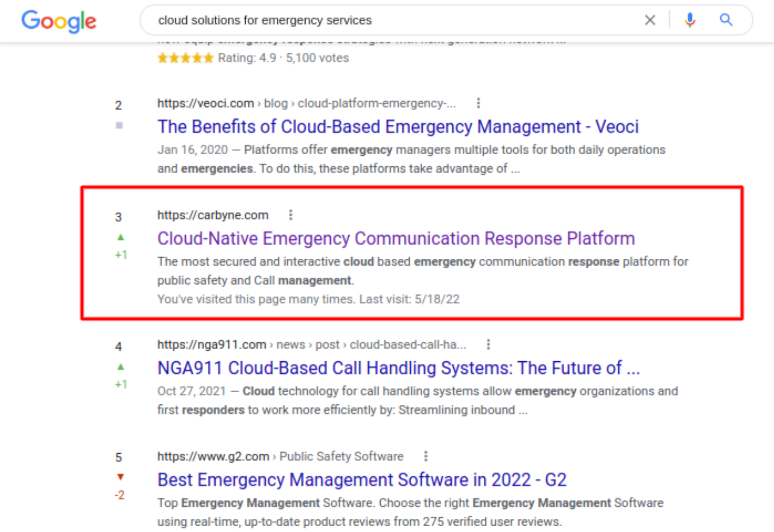774x532 pixels.
Task: Start voice search with microphone icon
Action: click(x=690, y=20)
